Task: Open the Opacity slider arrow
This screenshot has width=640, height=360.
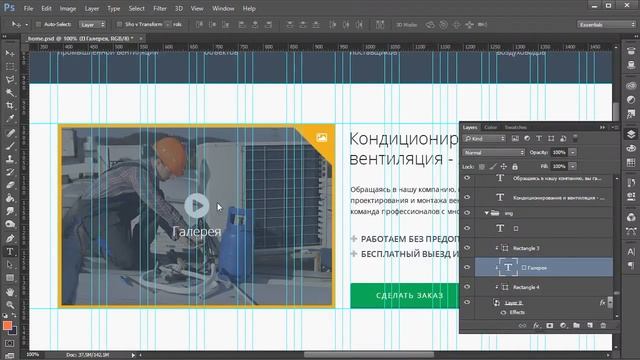Action: (573, 153)
